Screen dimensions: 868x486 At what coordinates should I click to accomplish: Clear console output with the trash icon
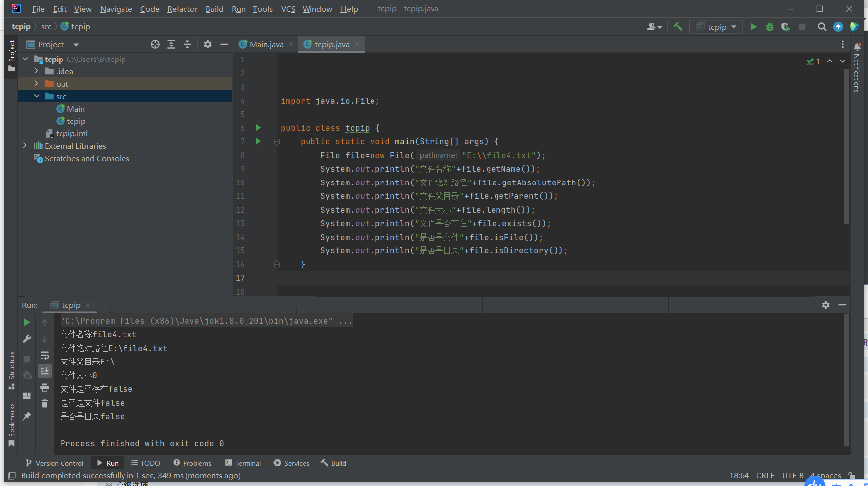coord(45,403)
